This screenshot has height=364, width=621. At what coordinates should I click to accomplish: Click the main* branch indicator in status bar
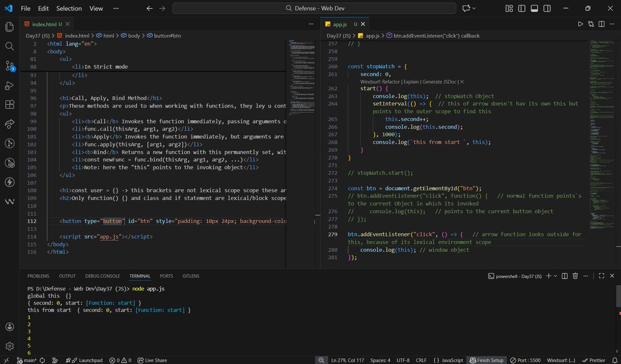coord(27,360)
